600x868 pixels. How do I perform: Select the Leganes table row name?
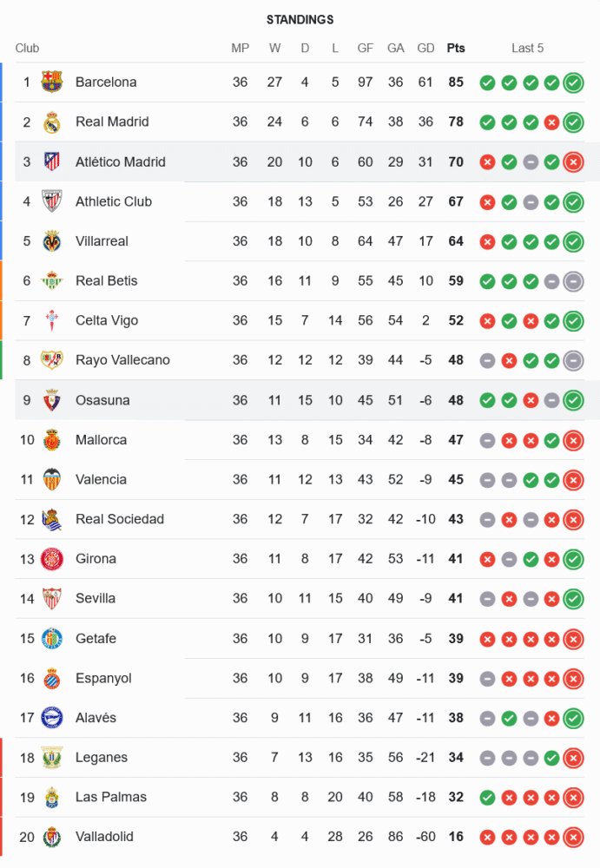point(101,758)
